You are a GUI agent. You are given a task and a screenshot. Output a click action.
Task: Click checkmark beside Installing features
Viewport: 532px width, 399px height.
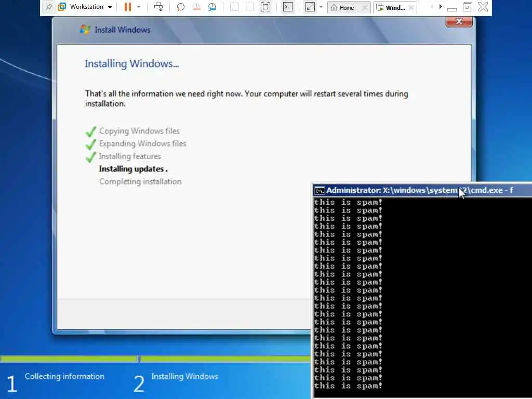pos(91,157)
